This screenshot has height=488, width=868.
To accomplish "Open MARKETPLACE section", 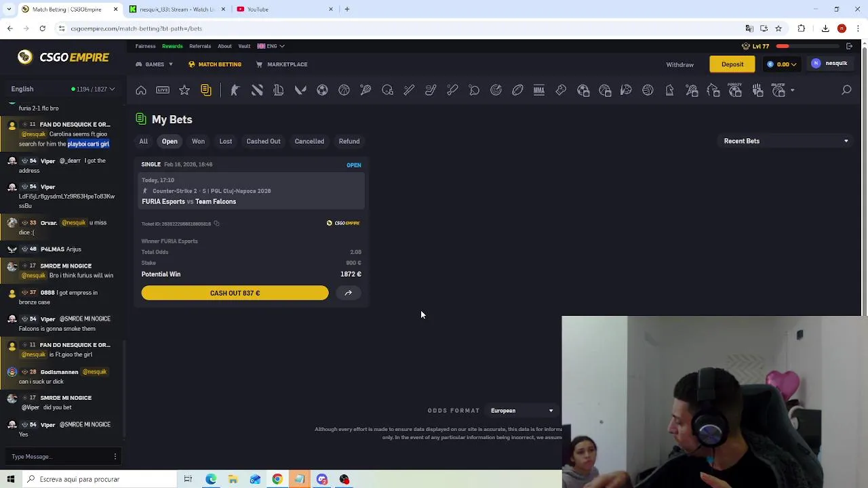I will coord(281,64).
